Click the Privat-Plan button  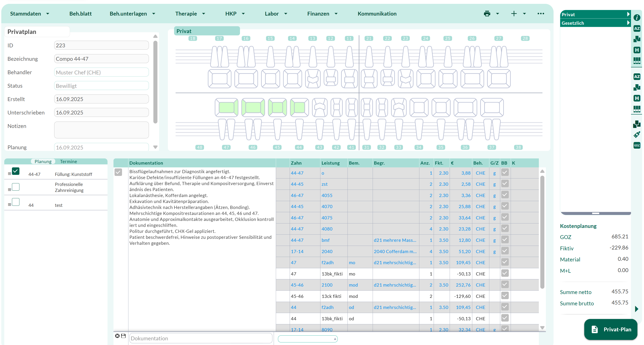pos(611,329)
